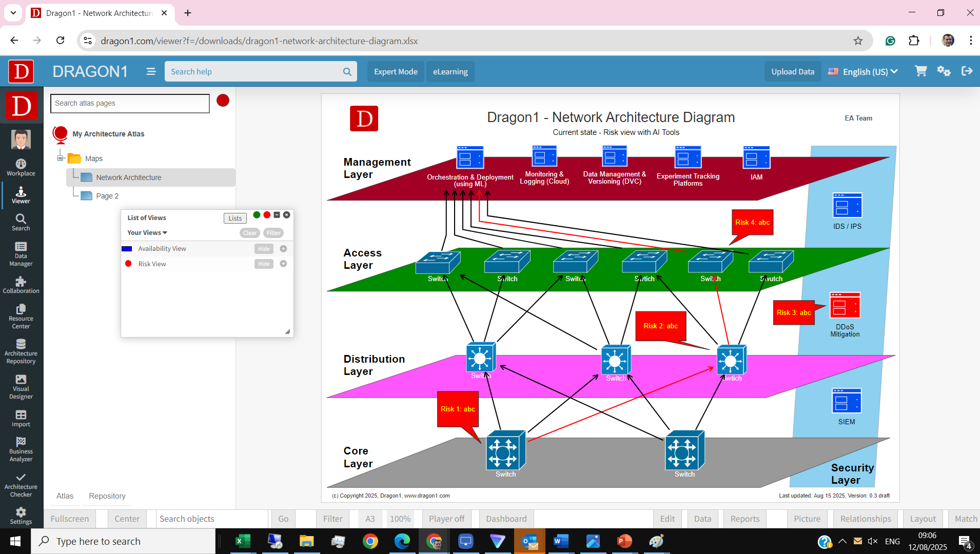Click red circle in List of Views

tap(267, 215)
